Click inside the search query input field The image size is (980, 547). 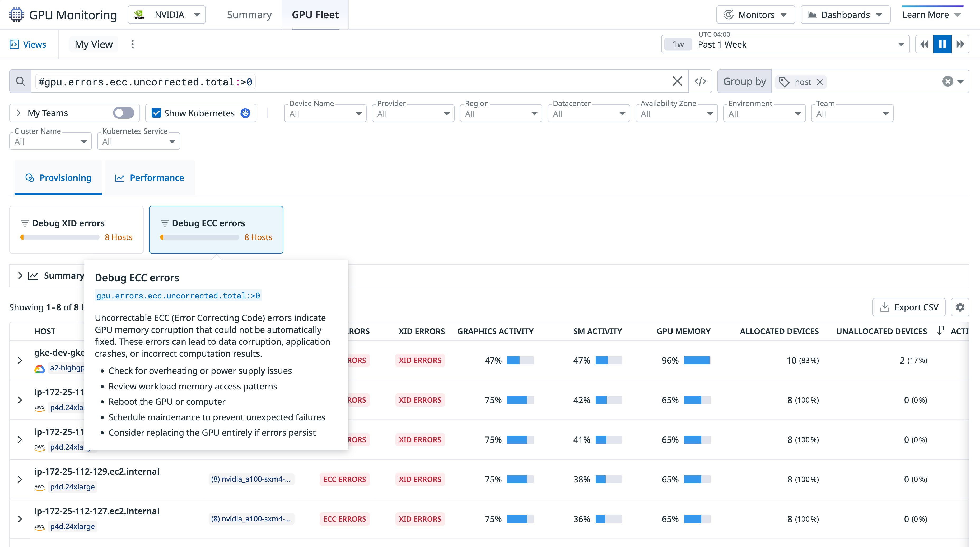coord(342,81)
